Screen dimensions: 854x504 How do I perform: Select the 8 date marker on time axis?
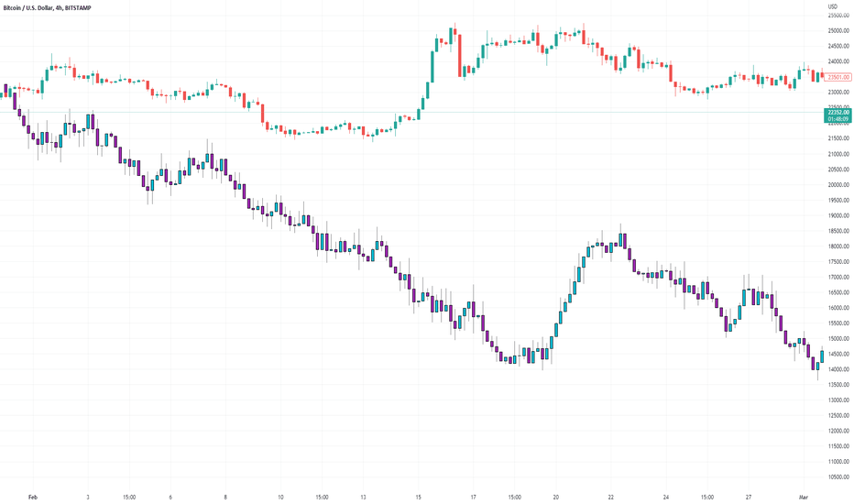click(225, 498)
